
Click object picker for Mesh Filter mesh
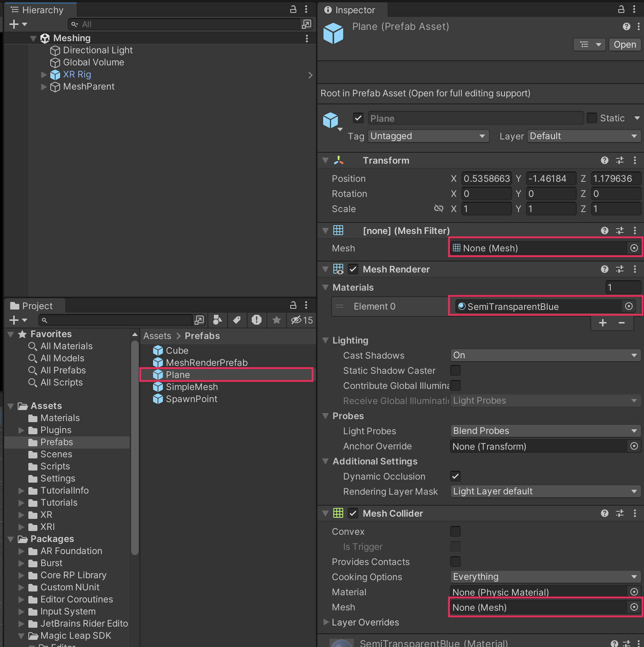[634, 248]
